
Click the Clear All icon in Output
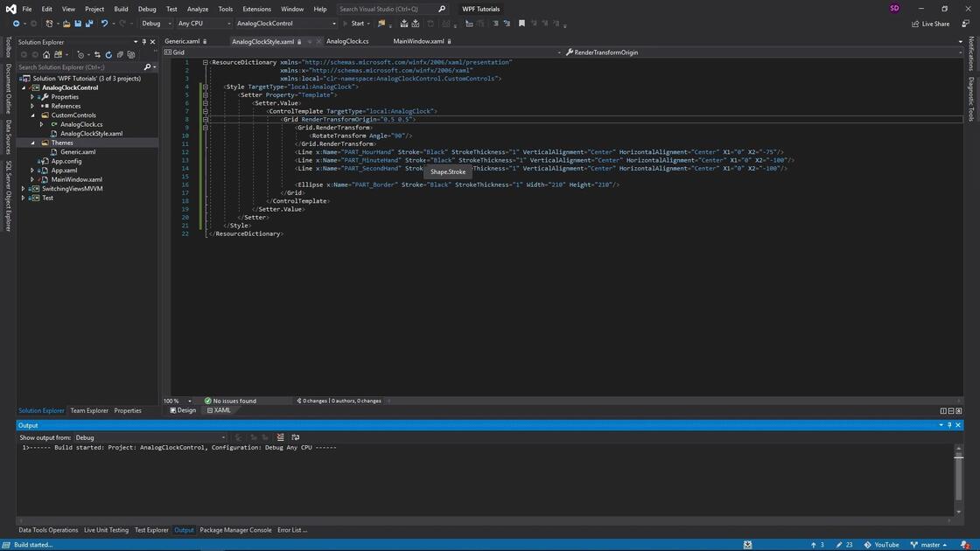tap(280, 438)
